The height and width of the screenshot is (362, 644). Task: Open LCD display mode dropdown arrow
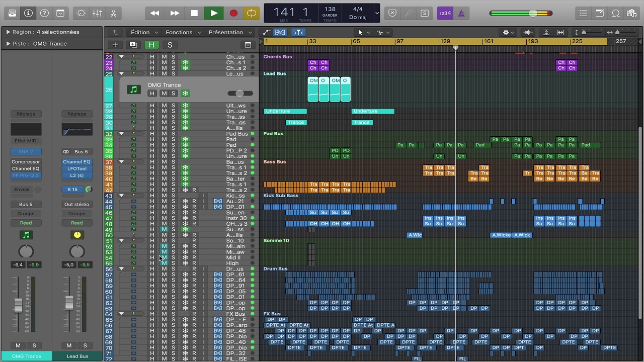click(x=377, y=13)
